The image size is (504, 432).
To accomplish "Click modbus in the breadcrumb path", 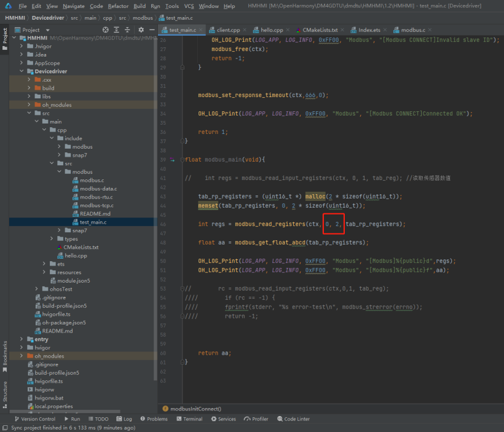I will pyautogui.click(x=143, y=18).
